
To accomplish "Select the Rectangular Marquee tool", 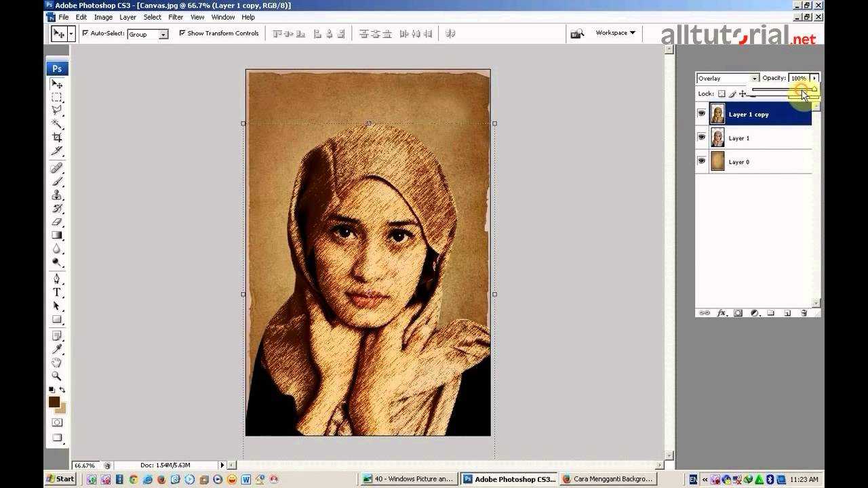I will pyautogui.click(x=57, y=98).
